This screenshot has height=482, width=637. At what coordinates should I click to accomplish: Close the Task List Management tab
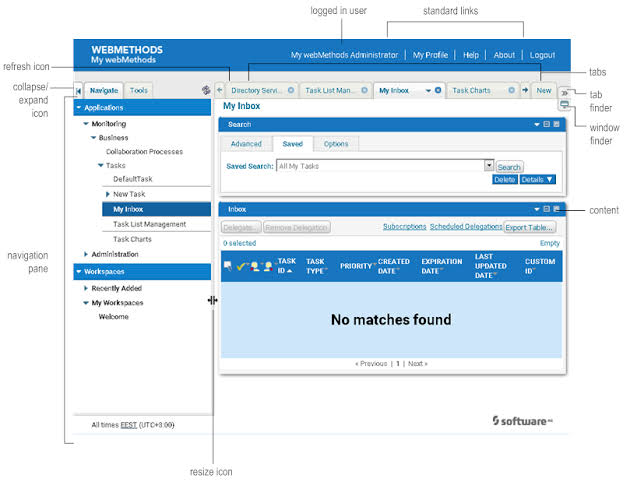364,90
